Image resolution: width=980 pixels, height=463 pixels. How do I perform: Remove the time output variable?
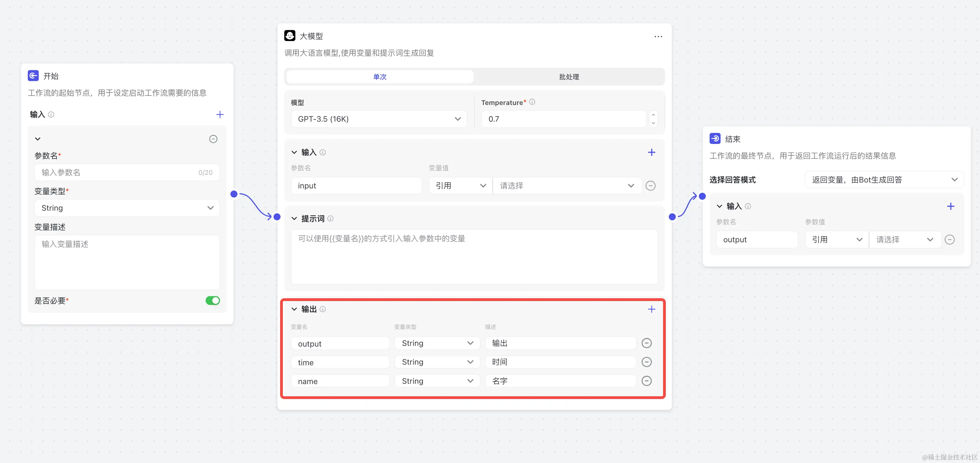pos(646,362)
